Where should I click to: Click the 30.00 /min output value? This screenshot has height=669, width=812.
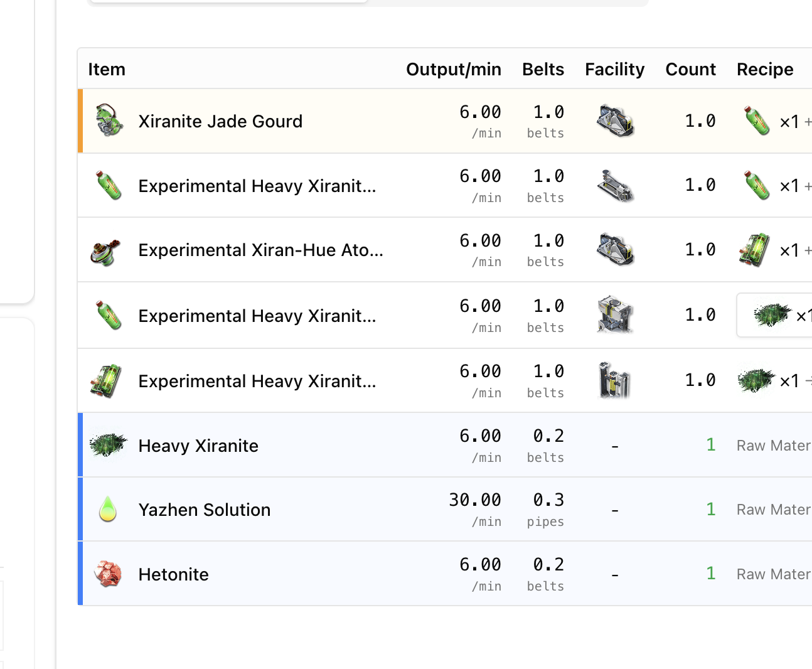[475, 509]
